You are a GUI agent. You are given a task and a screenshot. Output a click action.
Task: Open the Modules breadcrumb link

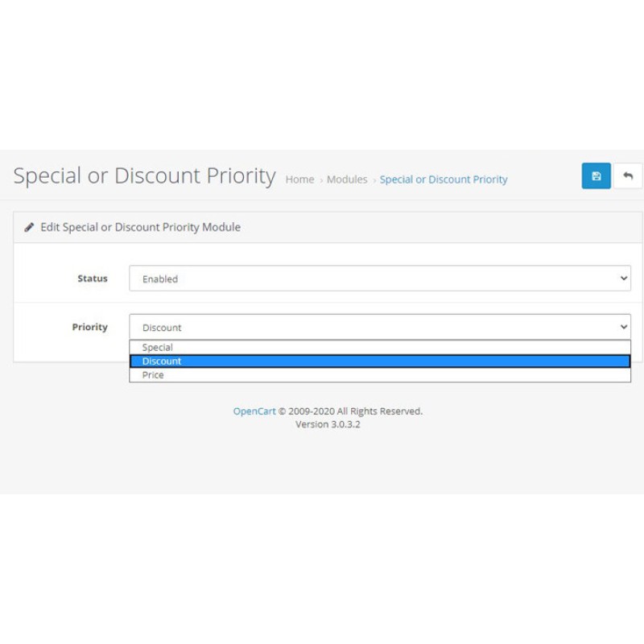[347, 180]
